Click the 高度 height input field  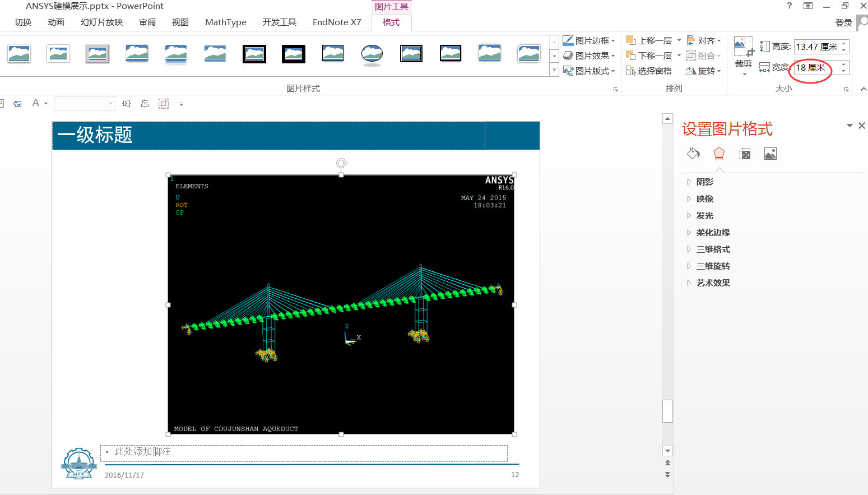817,47
